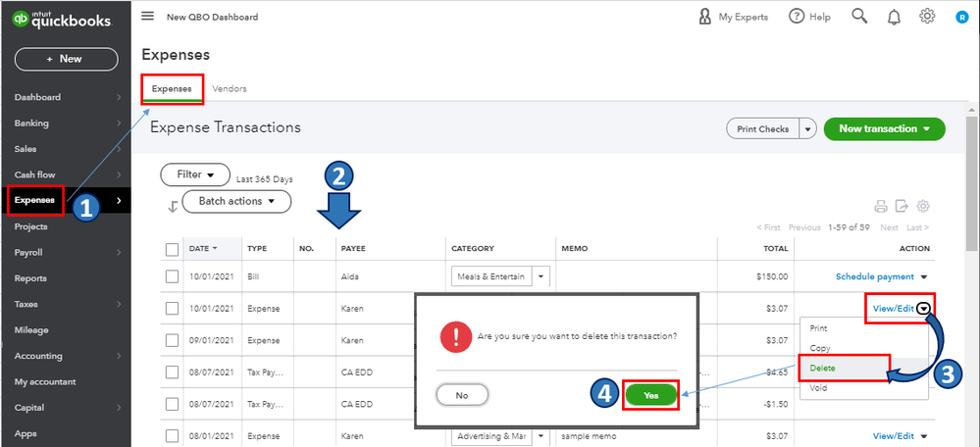This screenshot has height=447, width=980.
Task: Select all transactions checkbox
Action: [172, 249]
